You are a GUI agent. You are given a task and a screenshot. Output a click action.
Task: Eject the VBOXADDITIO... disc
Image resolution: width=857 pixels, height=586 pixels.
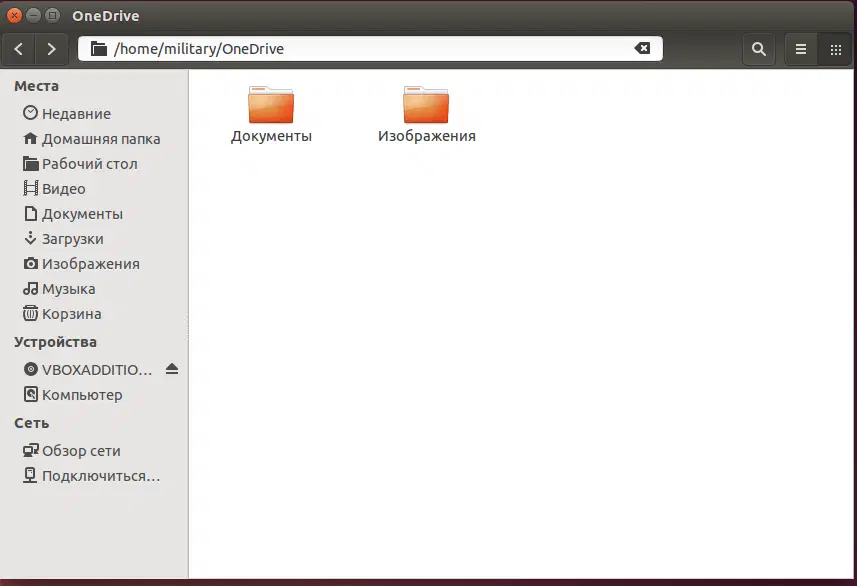[x=172, y=369]
